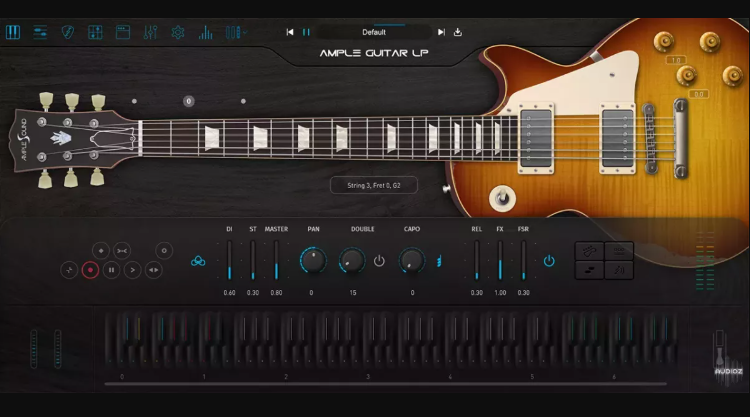Turn the 1.0 volume knob on guitar body

(x=663, y=42)
